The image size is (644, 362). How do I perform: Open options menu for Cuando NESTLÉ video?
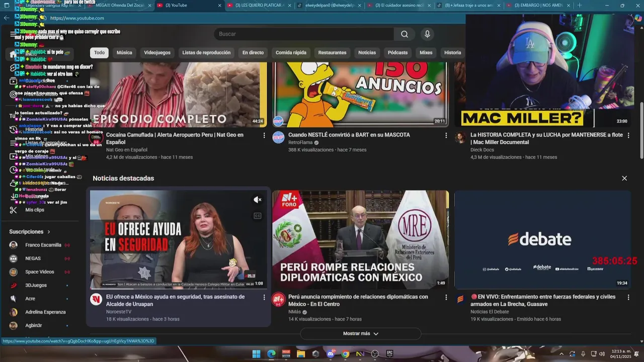[446, 135]
